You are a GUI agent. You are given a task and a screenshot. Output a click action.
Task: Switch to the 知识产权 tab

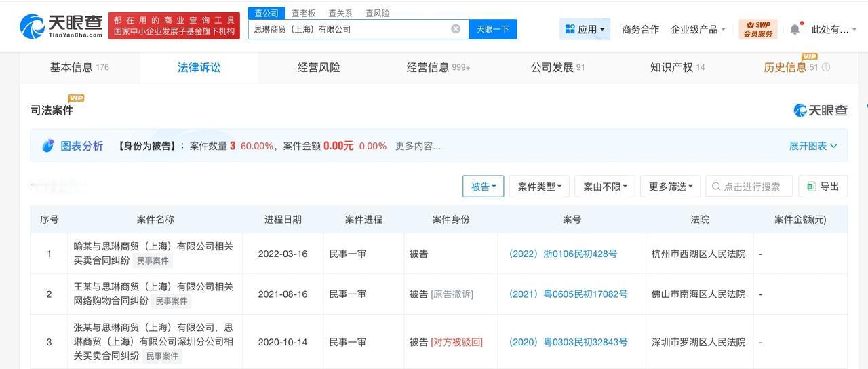point(677,67)
